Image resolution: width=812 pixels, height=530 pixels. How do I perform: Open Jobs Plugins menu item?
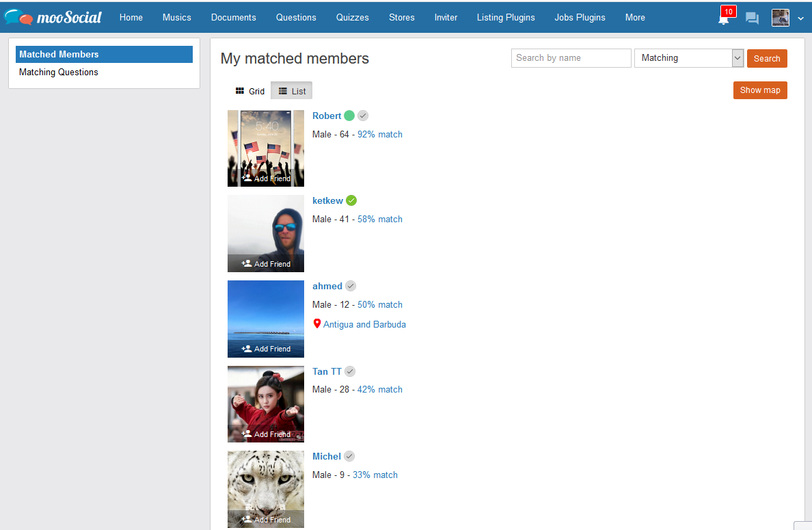[580, 17]
